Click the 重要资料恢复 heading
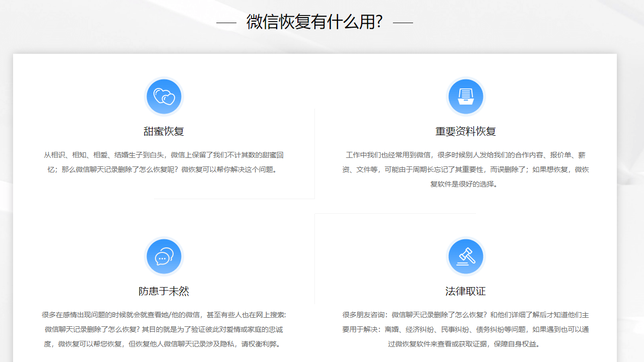 [x=465, y=131]
